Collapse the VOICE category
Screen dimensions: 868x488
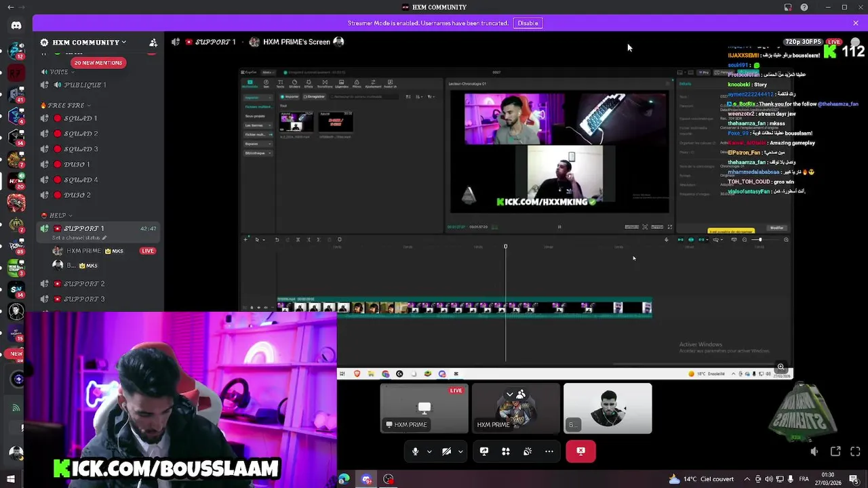pyautogui.click(x=58, y=72)
